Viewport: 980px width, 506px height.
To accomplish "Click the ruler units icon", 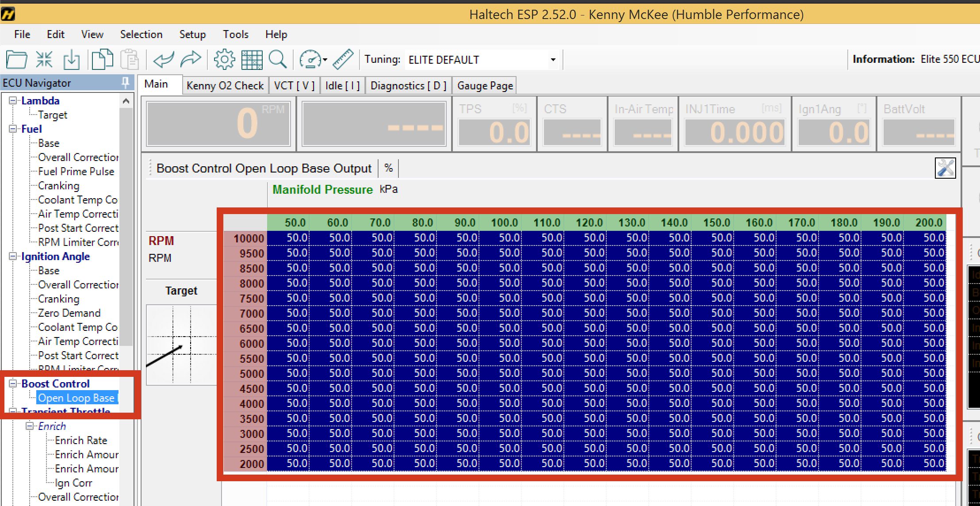I will coord(343,59).
